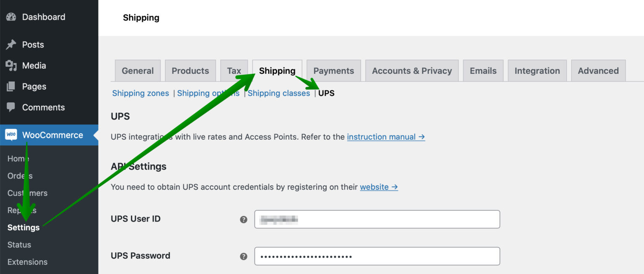Open Comments using the speech bubble icon
This screenshot has width=644, height=274.
click(x=11, y=107)
